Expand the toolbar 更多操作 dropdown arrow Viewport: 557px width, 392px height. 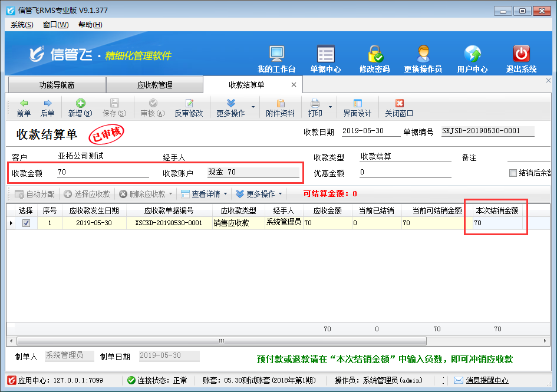(253, 108)
